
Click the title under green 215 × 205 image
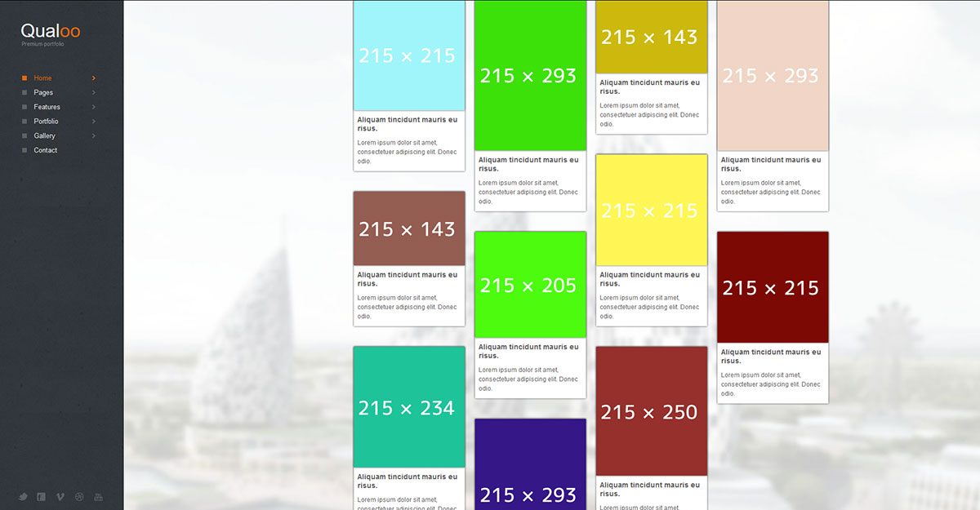[528, 351]
